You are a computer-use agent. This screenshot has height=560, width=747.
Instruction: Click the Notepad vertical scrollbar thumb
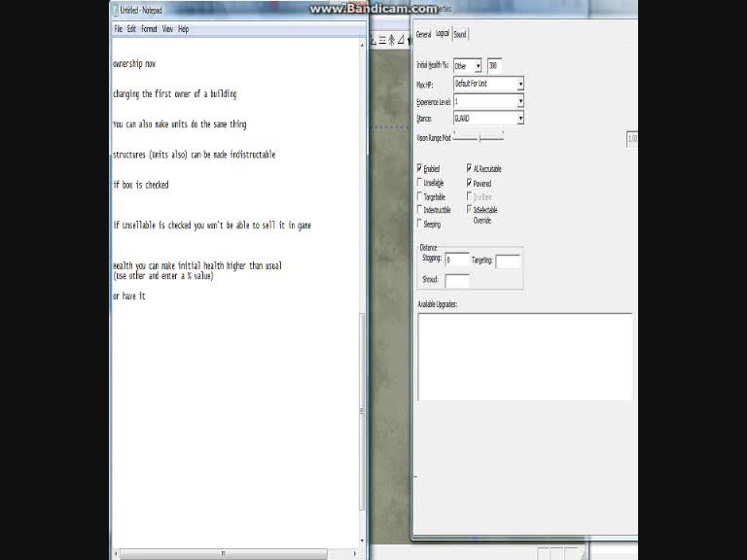tap(362, 412)
